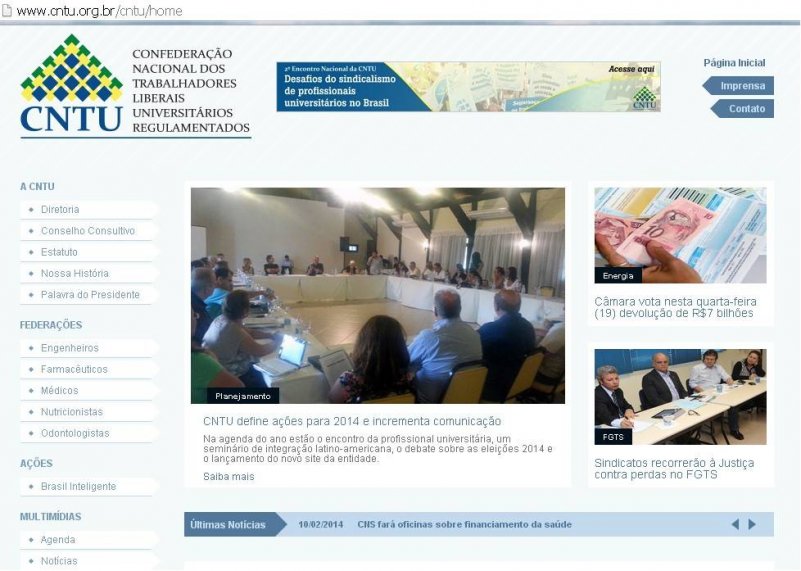Open headline CNTU define ações para 2014
The height and width of the screenshot is (571, 801).
[351, 421]
